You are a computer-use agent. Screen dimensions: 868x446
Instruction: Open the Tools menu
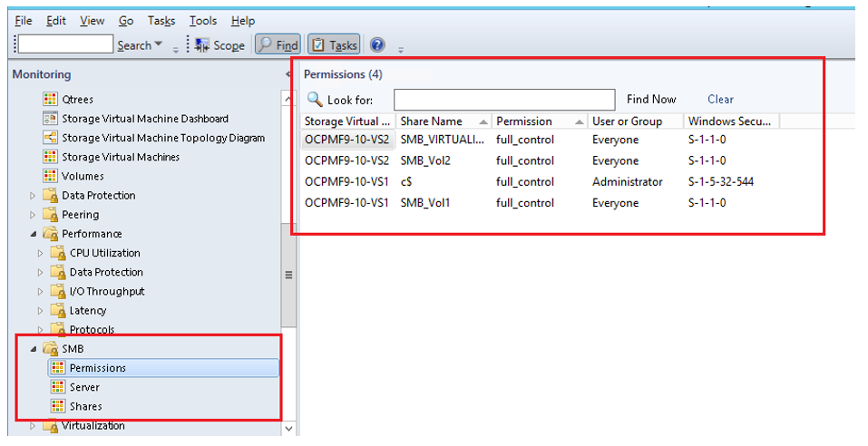pyautogui.click(x=202, y=21)
